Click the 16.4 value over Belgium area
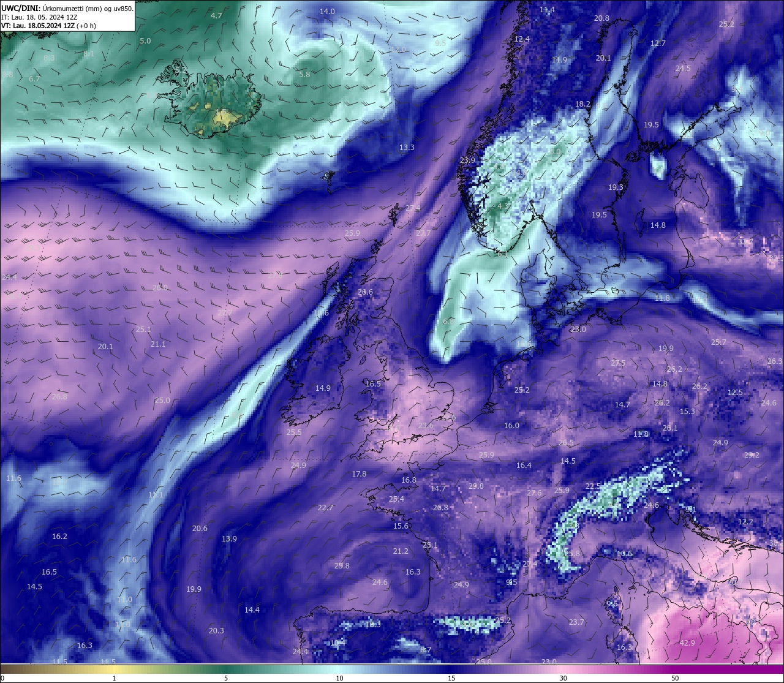Screen dimensions: 784x683 coord(524,466)
